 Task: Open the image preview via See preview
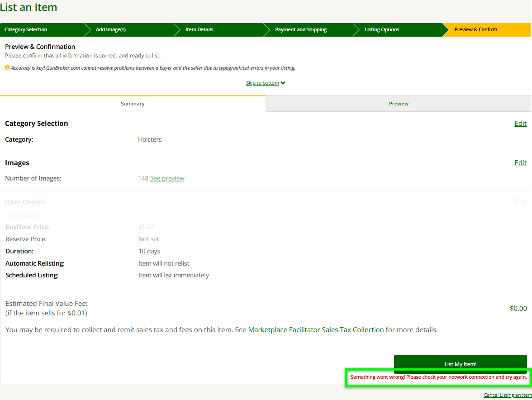click(x=167, y=178)
